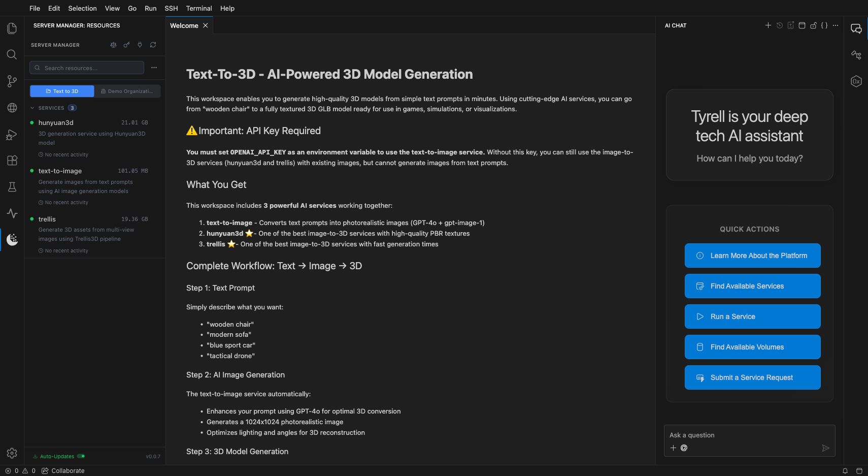The height and width of the screenshot is (476, 868).
Task: Open the ellipsis menu next to search resources
Action: [x=154, y=67]
